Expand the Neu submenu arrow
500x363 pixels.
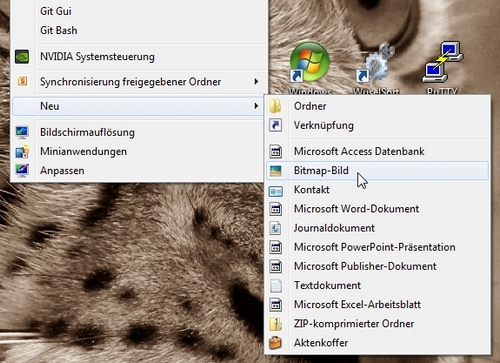(x=256, y=106)
